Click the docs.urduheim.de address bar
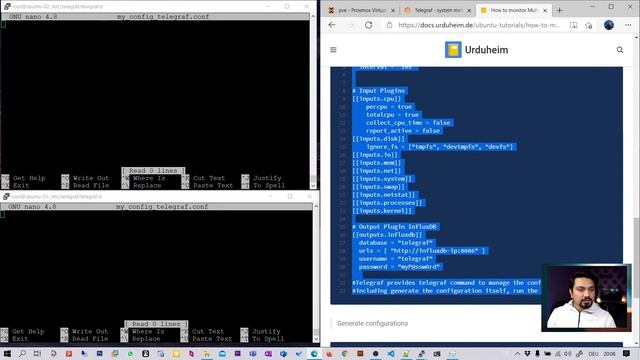This screenshot has height=360, width=640. tap(480, 25)
